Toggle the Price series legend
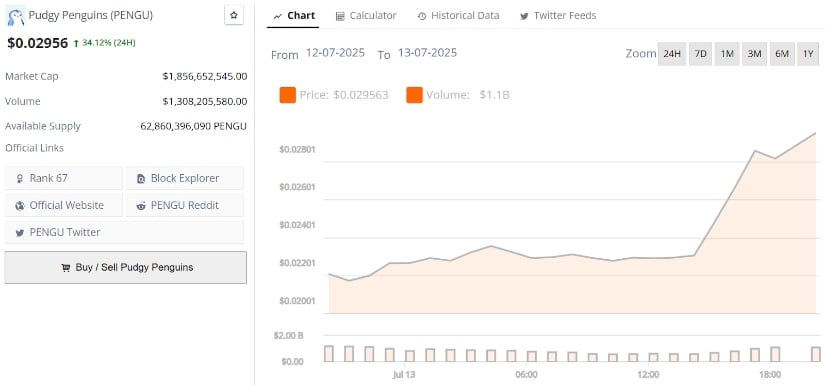 pyautogui.click(x=334, y=95)
